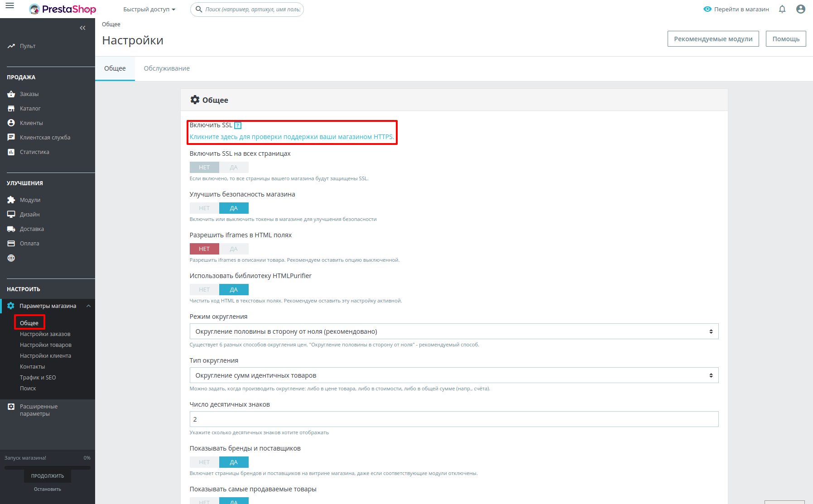
Task: Select the Модули icon
Action: pos(11,200)
